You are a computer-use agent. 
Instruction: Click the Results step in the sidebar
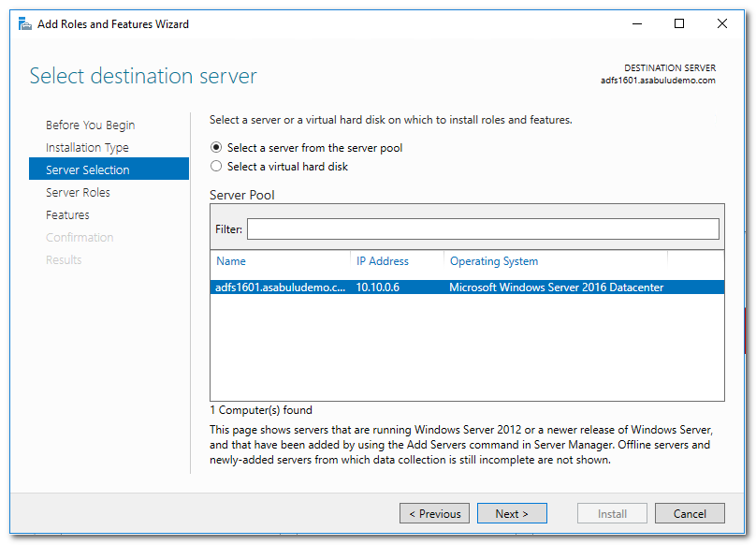coord(64,259)
